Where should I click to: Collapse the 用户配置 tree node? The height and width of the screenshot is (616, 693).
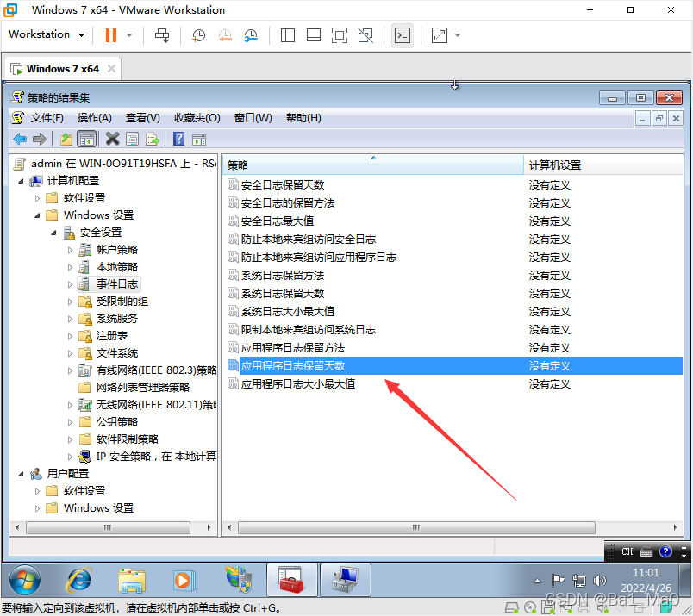tap(21, 474)
